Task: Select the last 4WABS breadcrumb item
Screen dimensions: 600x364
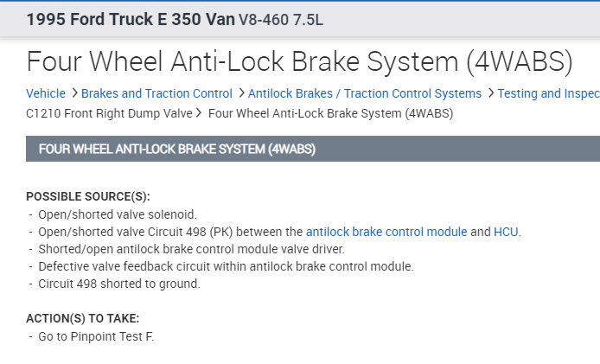Action: click(x=330, y=113)
